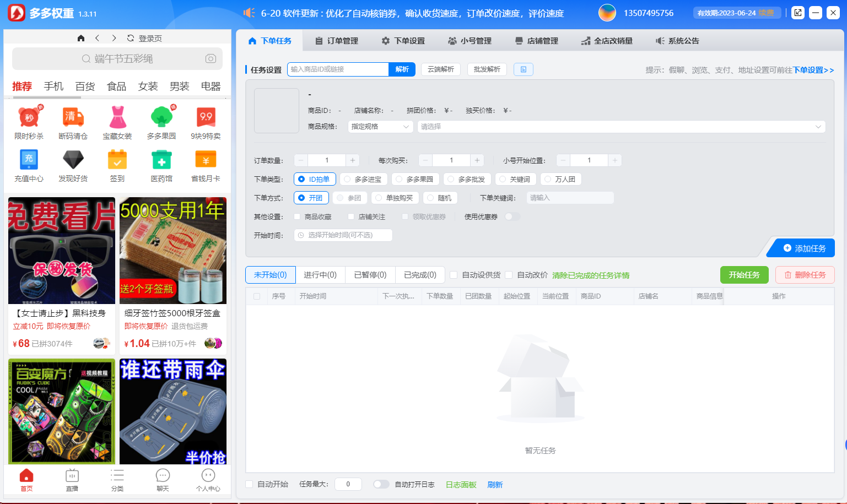847x504 pixels.
Task: Tap 聊天 chat bottom icon
Action: (163, 479)
